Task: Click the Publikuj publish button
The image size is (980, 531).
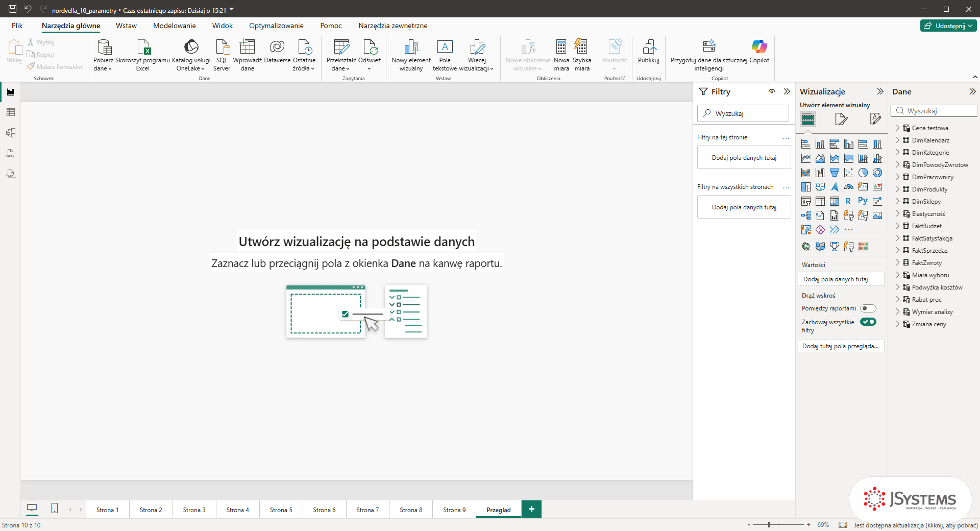Action: pos(648,51)
